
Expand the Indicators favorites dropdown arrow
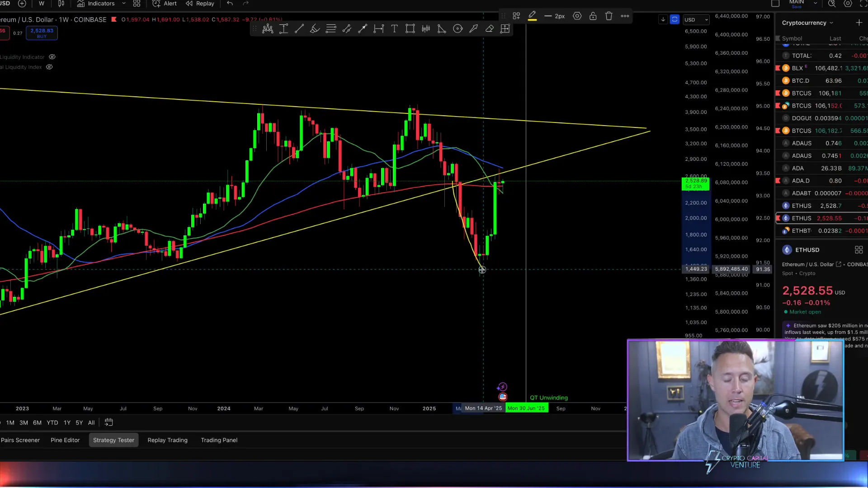click(124, 4)
